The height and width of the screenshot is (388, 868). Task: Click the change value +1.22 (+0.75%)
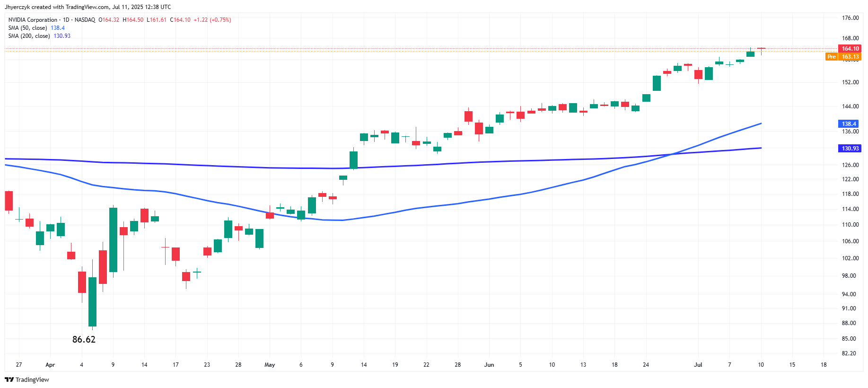(212, 20)
